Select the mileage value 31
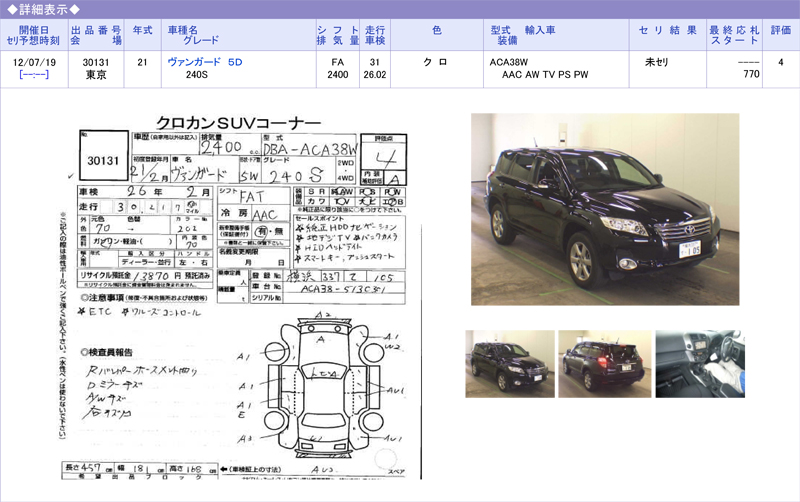Screen dimensions: 800x502 pos(375,62)
